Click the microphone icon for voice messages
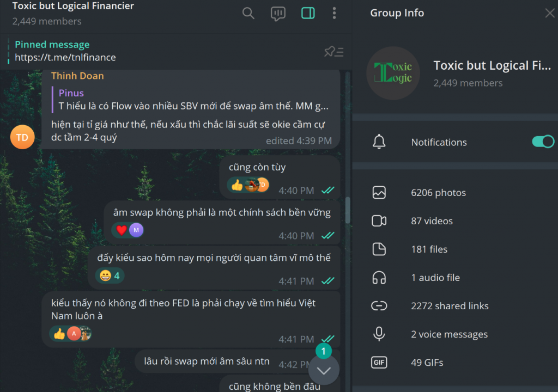The width and height of the screenshot is (558, 392). pyautogui.click(x=379, y=334)
